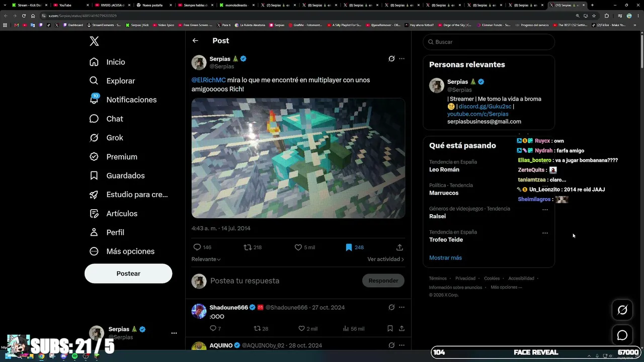Bookmark this page with the star icon
644x362 pixels.
(594, 16)
